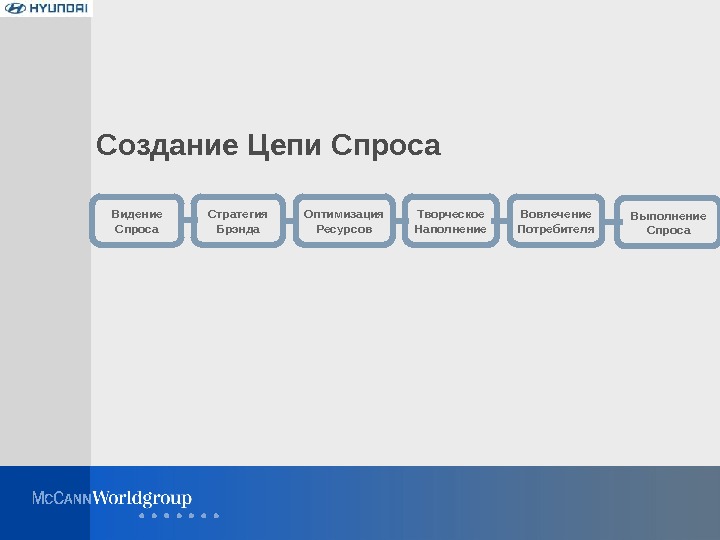Click the blue gradient footer band

coord(360,503)
